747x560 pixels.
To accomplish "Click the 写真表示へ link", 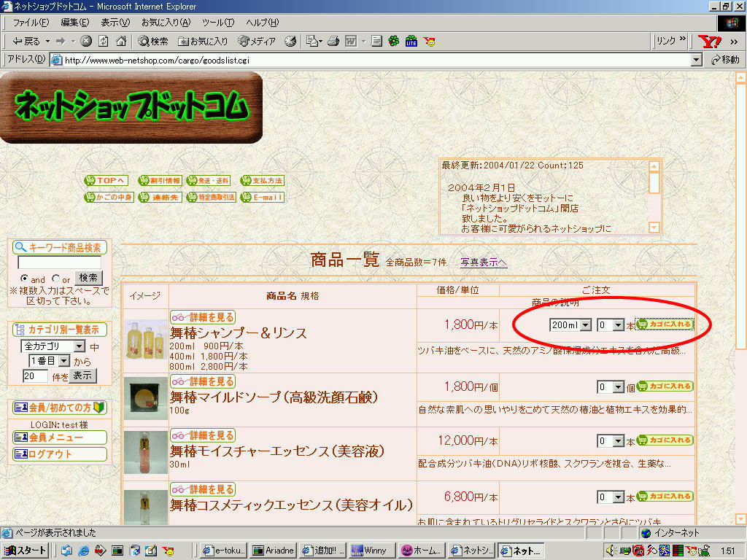I will coord(484,262).
